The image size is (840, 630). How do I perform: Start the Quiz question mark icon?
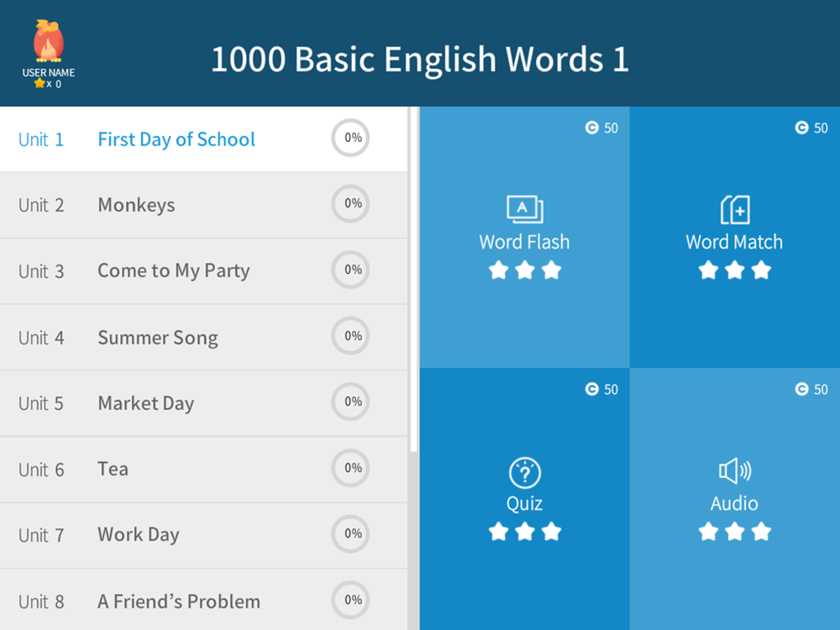click(525, 474)
